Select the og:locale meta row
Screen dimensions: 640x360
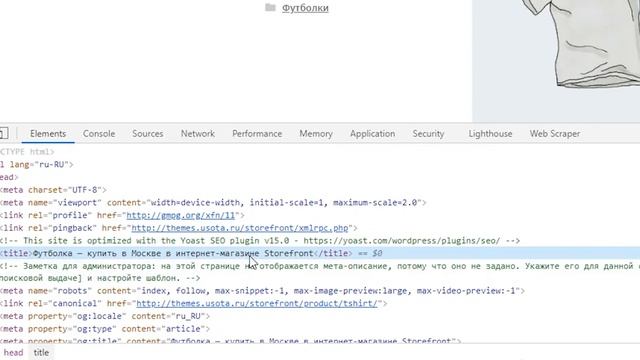point(105,316)
